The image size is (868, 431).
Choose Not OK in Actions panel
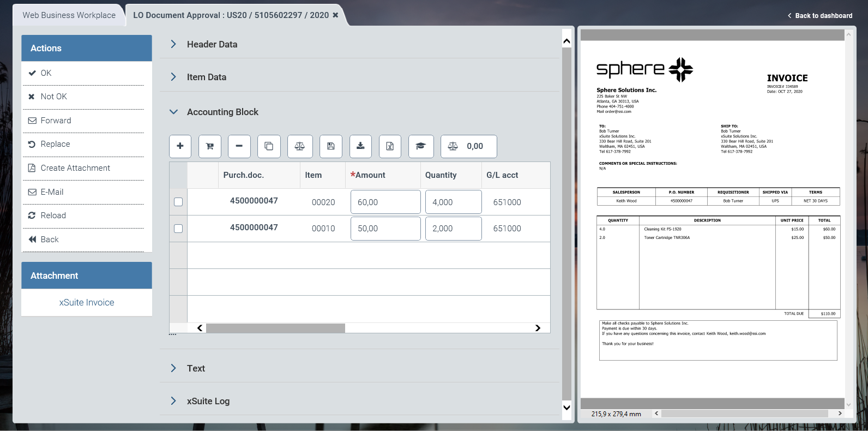click(x=53, y=97)
